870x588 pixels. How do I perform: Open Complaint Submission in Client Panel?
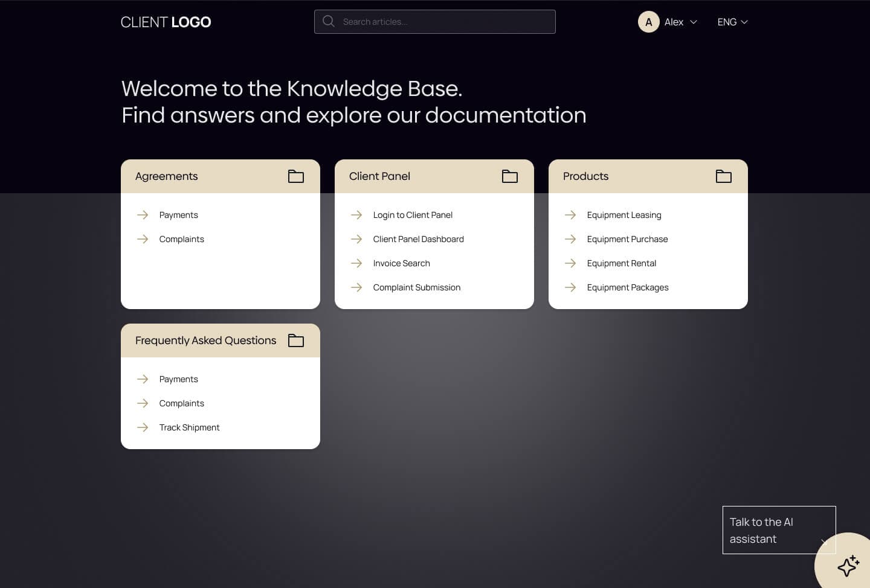[x=416, y=287]
